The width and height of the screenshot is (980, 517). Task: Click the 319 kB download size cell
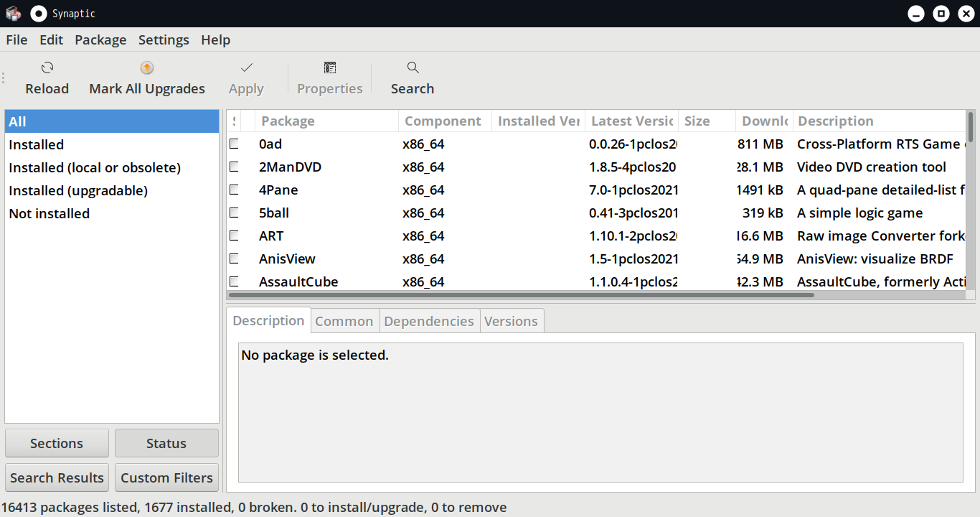(x=763, y=213)
